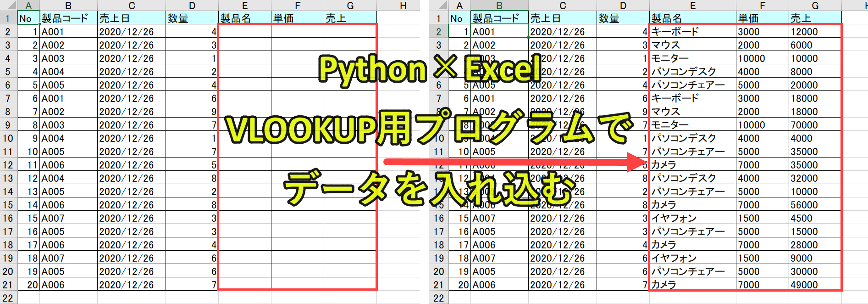Click カメラ cell in row 21 of right sheet
Image resolution: width=868 pixels, height=304 pixels.
coord(693,285)
